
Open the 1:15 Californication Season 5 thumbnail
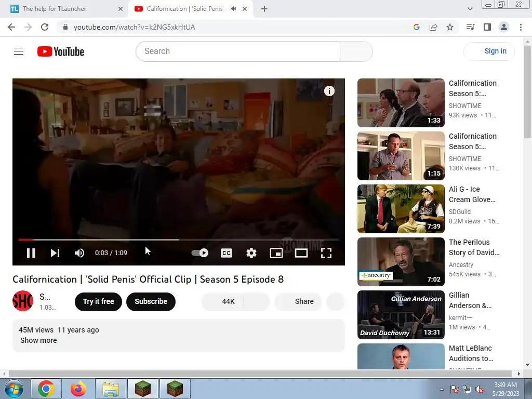click(401, 156)
